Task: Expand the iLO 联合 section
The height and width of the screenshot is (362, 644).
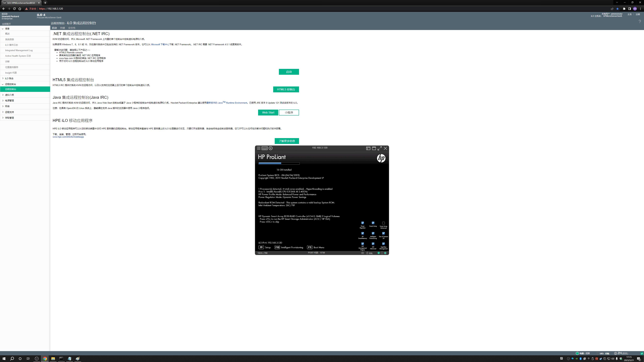Action: point(9,78)
